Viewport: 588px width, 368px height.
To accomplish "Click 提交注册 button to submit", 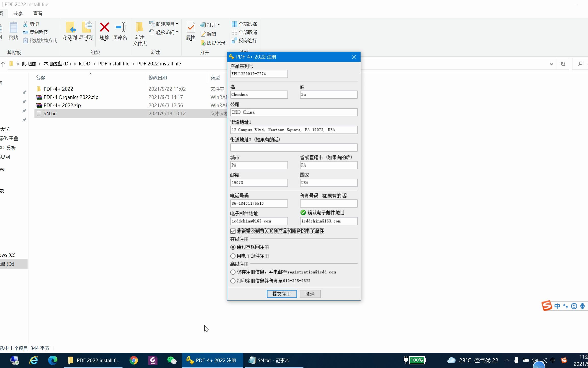I will click(281, 294).
